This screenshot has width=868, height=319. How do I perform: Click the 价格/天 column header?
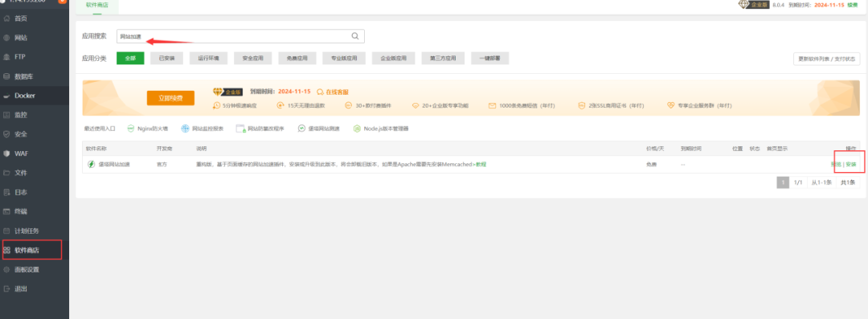[655, 149]
